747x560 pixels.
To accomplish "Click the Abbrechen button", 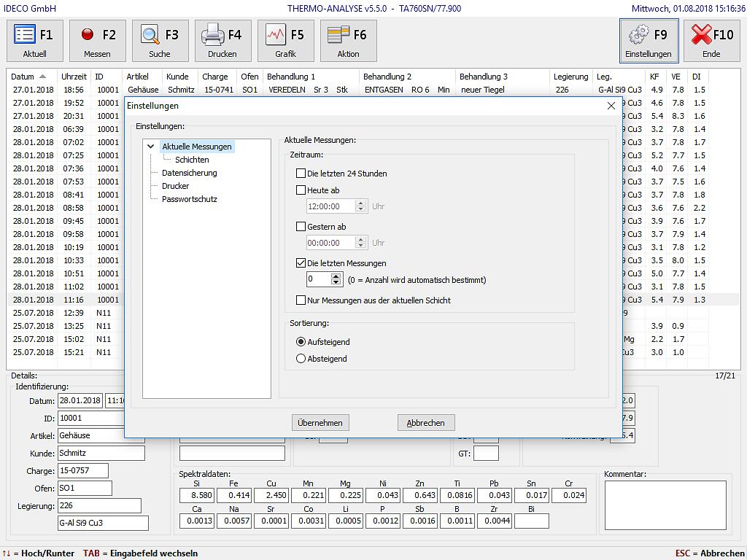I will tap(426, 423).
